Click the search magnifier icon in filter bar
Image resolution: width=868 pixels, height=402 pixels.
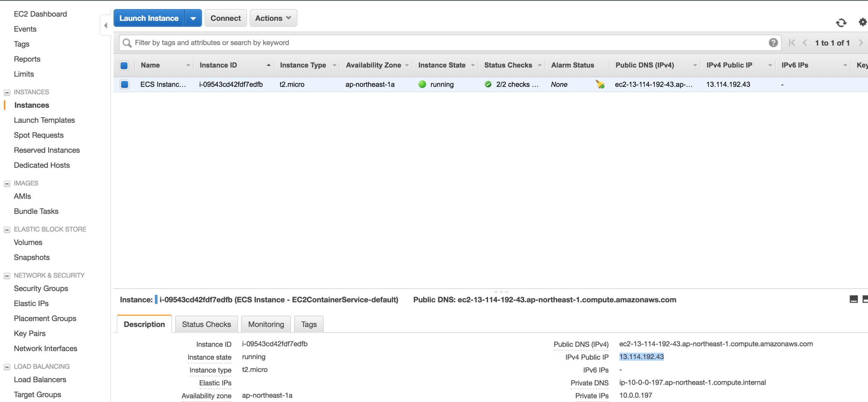pos(127,43)
